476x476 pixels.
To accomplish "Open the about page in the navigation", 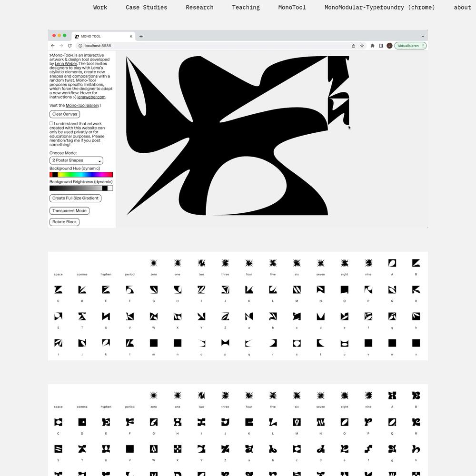I will [462, 7].
